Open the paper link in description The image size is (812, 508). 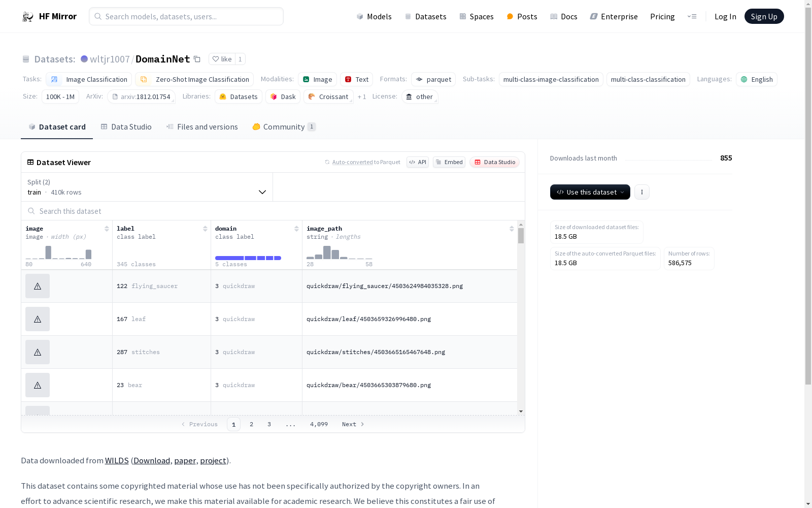pos(185,460)
